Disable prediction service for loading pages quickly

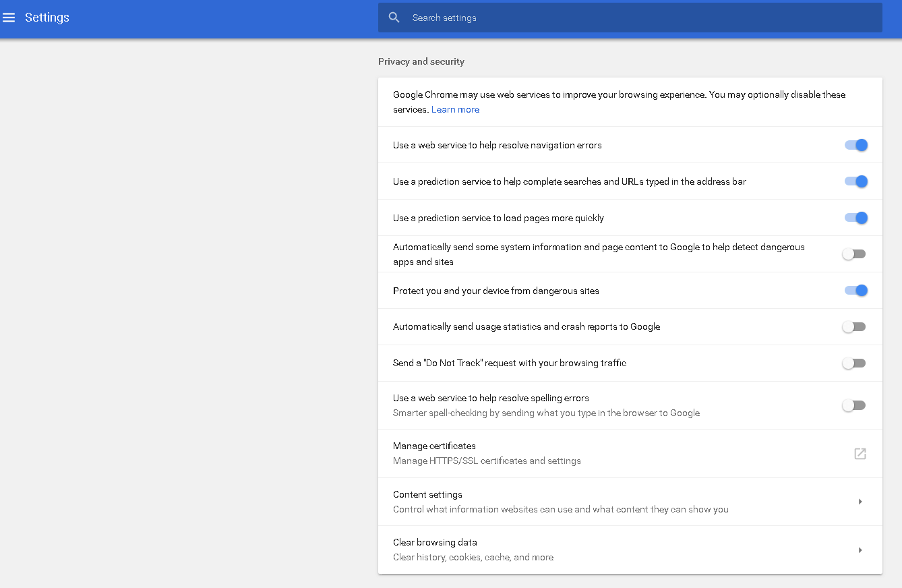855,218
